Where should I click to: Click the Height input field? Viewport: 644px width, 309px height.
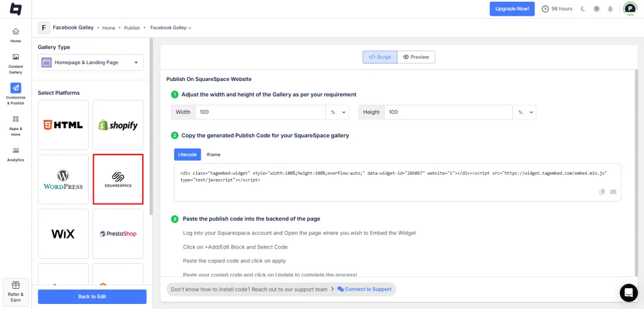[448, 112]
